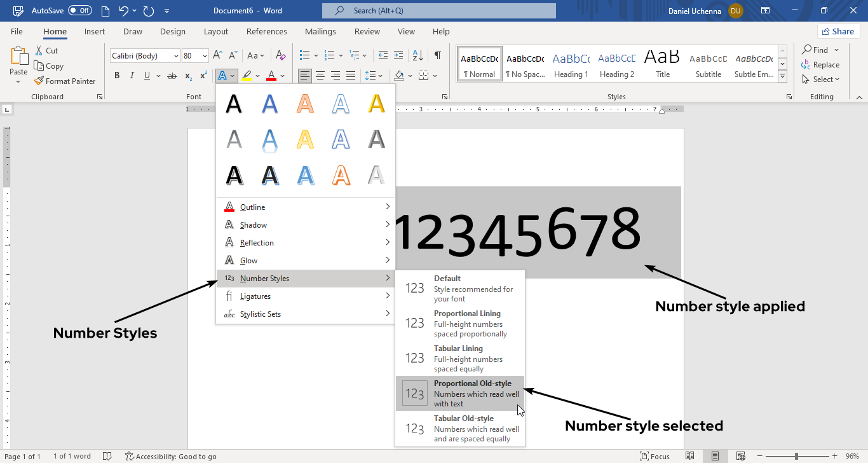Click the Increase Indent icon
This screenshot has width=868, height=463.
click(398, 55)
